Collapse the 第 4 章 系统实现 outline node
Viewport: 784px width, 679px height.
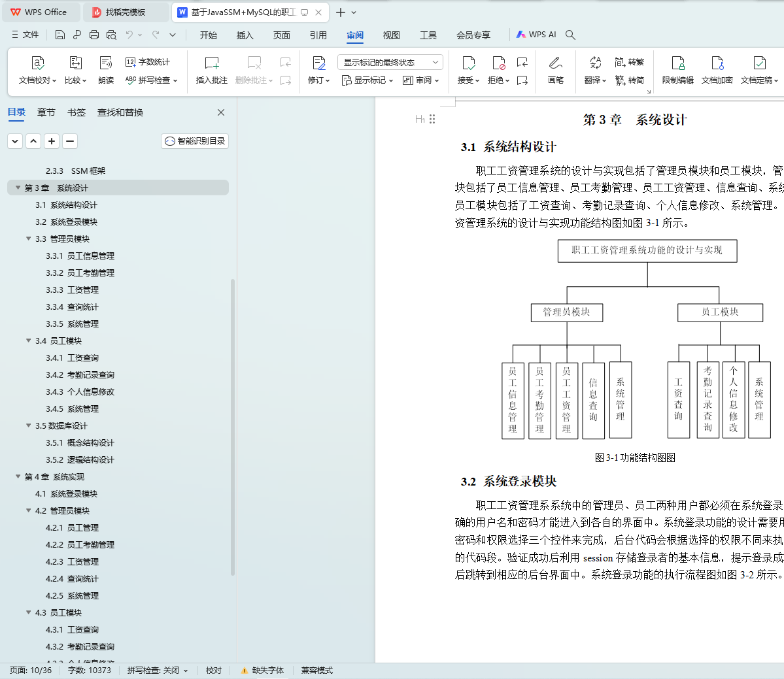coord(18,476)
